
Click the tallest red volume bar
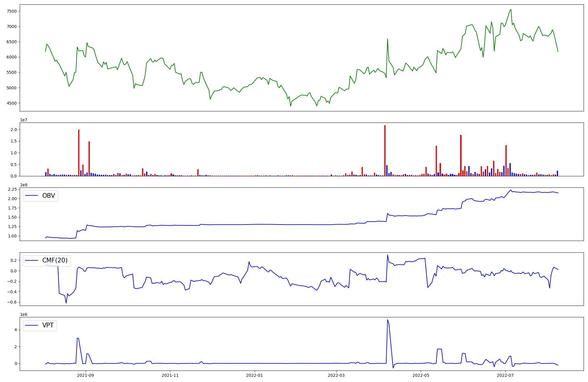(x=385, y=150)
